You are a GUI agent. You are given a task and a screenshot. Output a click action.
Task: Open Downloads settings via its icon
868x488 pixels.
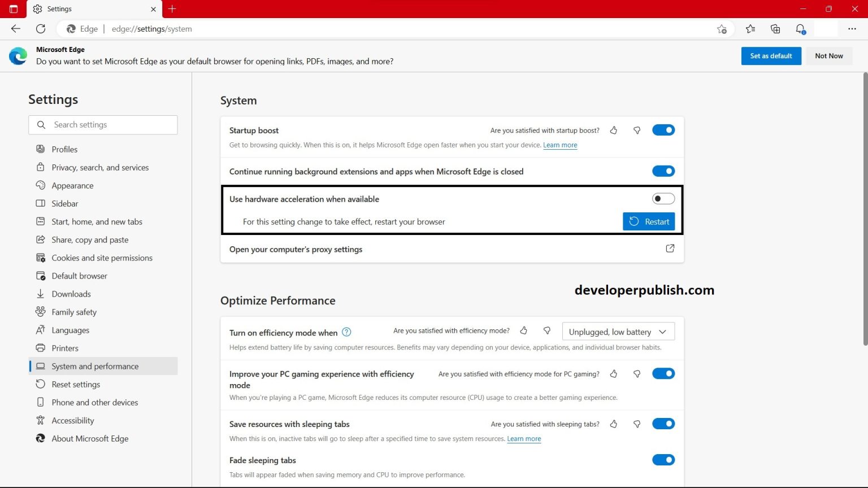click(40, 294)
